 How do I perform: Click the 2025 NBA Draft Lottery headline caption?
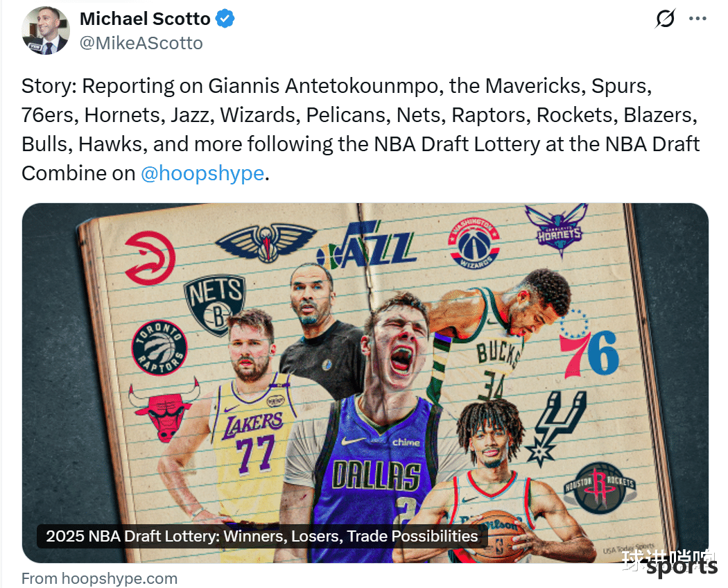click(262, 536)
